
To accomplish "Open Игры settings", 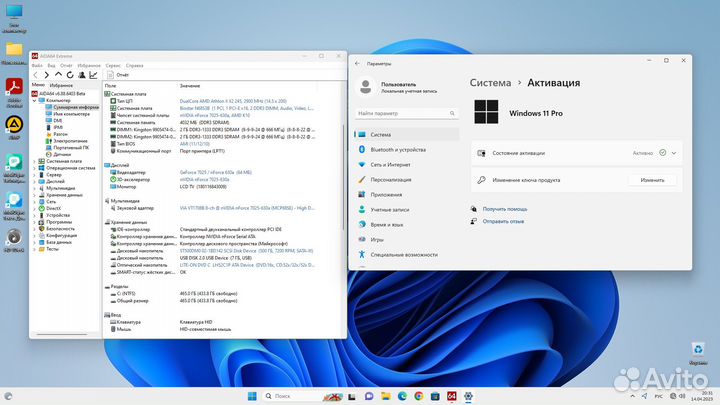I will click(406, 240).
